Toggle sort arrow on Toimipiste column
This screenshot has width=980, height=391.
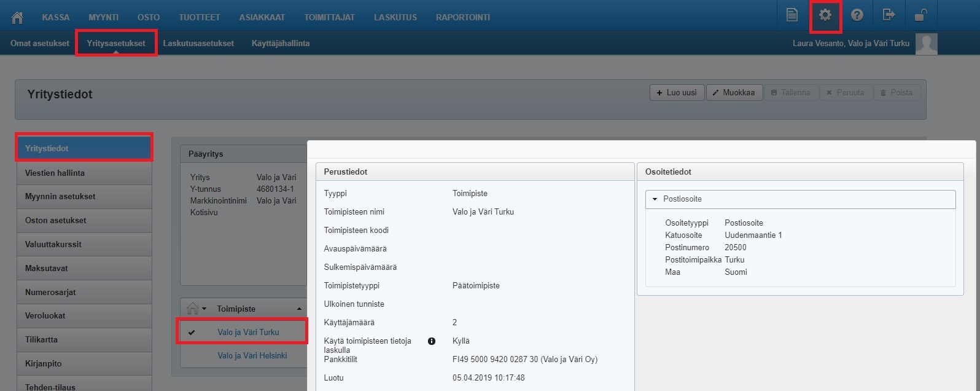299,309
